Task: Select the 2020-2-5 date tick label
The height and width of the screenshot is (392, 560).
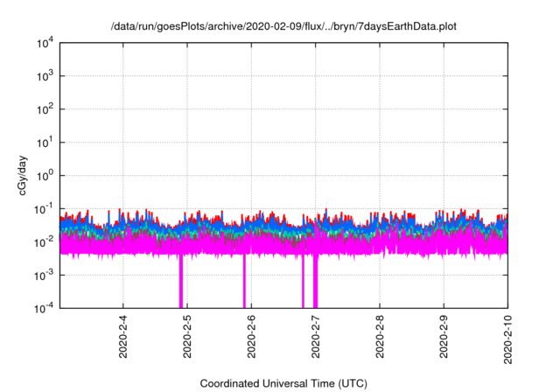Action: (x=187, y=336)
